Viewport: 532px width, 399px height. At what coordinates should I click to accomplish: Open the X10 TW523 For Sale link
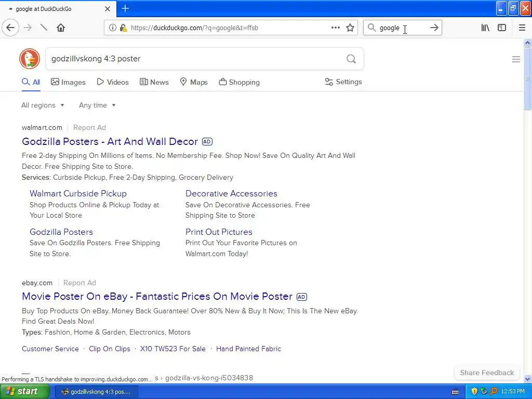click(172, 349)
